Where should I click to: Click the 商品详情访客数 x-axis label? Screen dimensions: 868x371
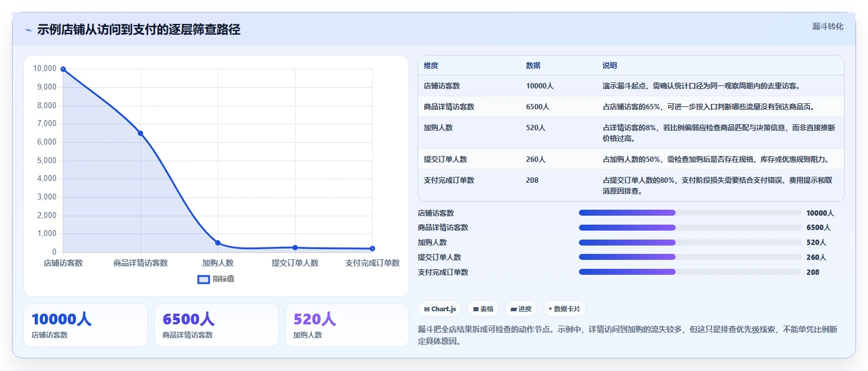point(140,263)
